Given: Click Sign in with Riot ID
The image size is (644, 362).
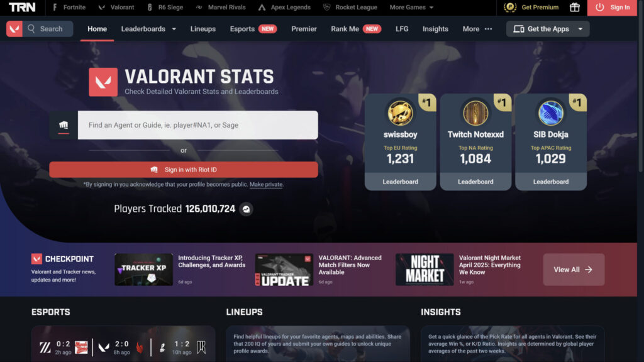Looking at the screenshot, I should tap(184, 170).
